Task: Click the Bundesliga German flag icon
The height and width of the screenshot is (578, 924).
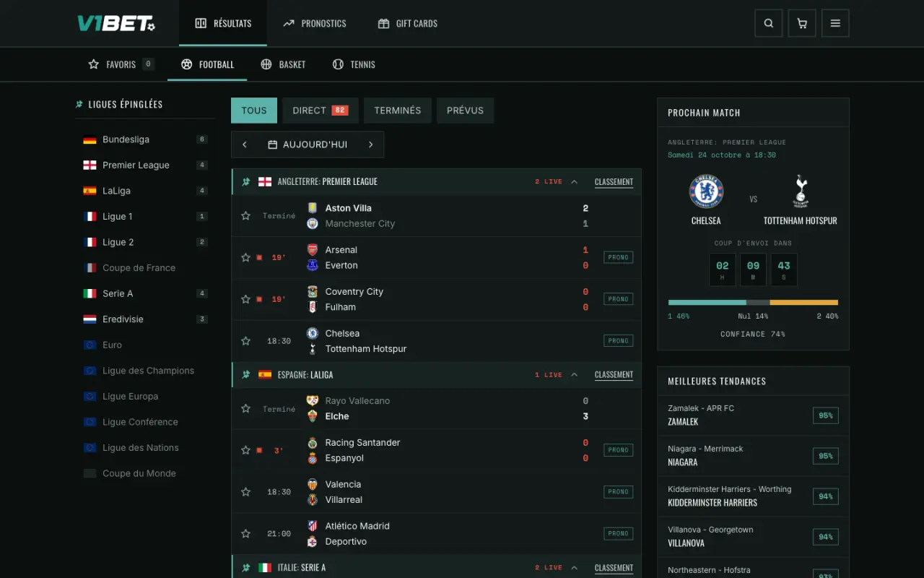Action: [x=90, y=139]
